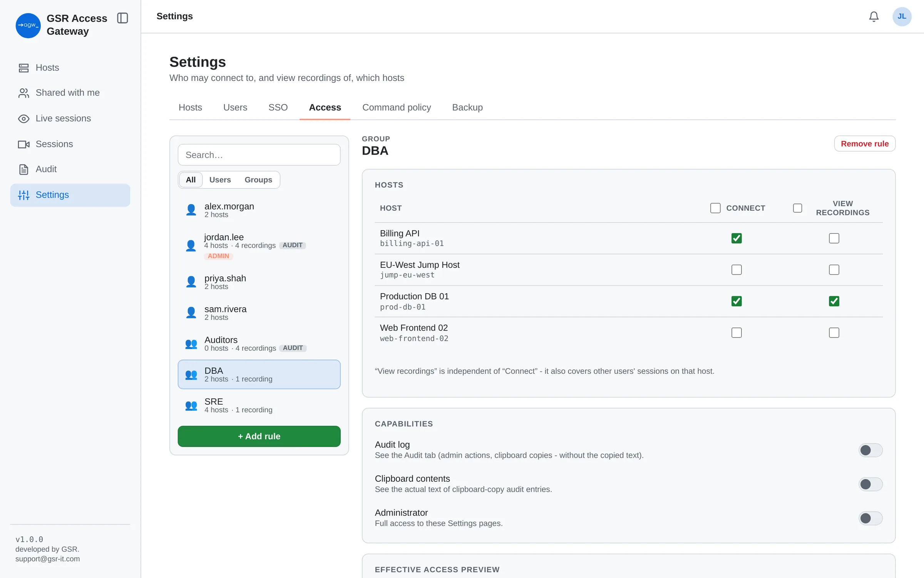This screenshot has width=924, height=578.
Task: Select the DBA group rule
Action: [x=259, y=375]
